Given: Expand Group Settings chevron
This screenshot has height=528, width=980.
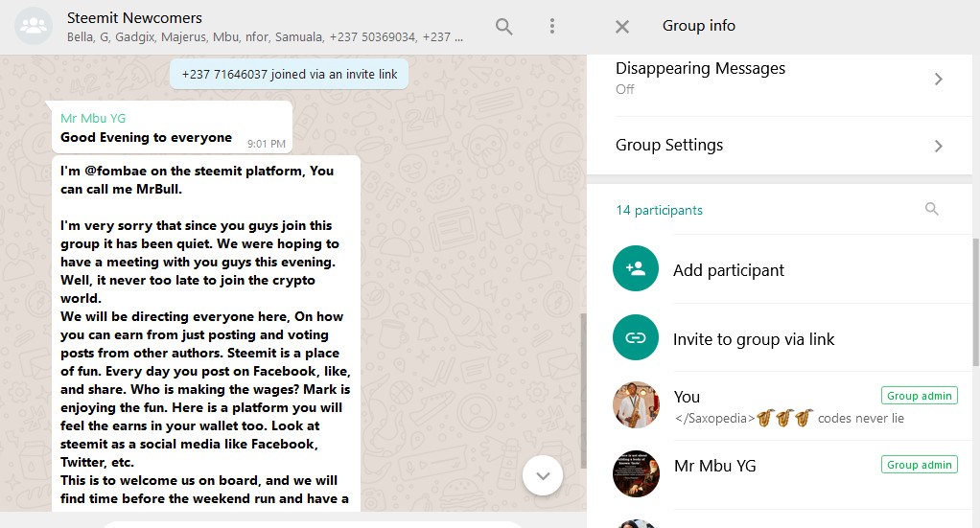Looking at the screenshot, I should (938, 147).
